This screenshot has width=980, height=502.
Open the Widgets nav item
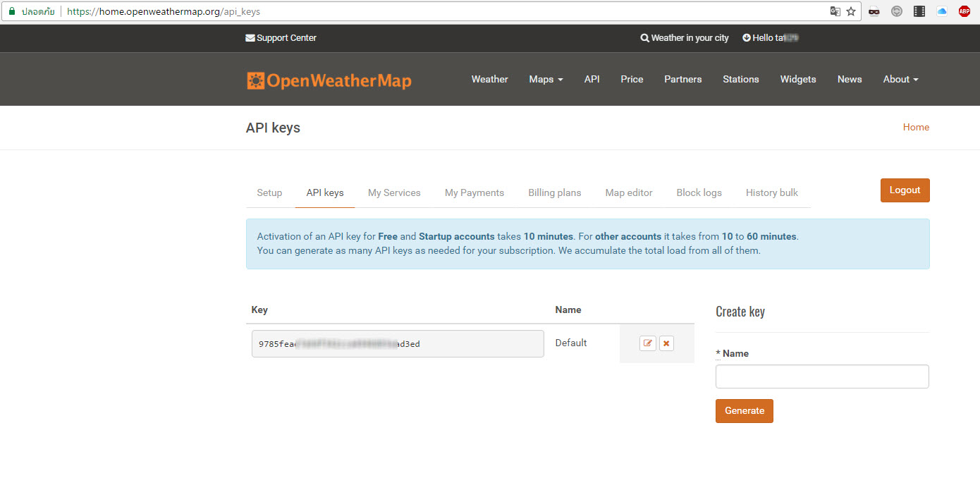pos(798,79)
